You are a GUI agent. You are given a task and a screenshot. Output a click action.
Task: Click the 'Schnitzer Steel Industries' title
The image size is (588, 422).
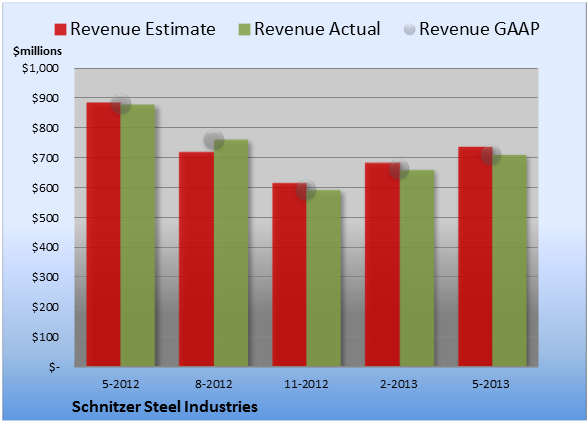pyautogui.click(x=165, y=407)
